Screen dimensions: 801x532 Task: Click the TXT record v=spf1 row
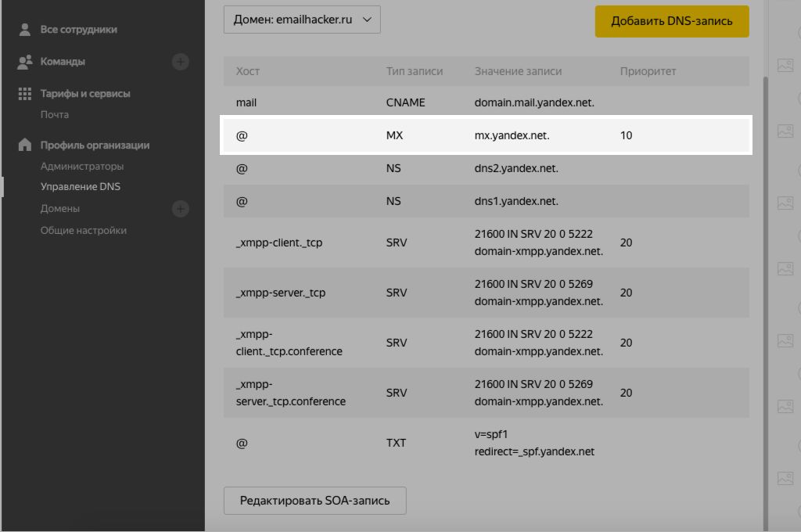[486, 443]
